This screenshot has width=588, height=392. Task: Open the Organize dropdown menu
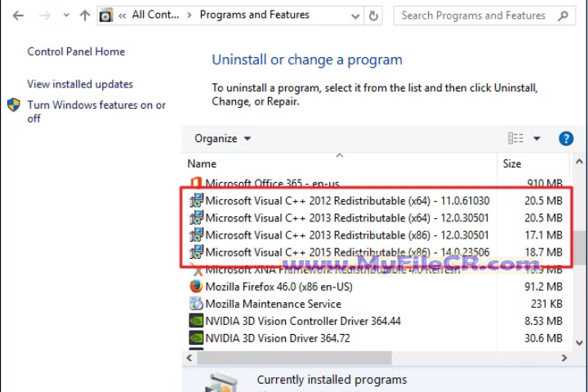[x=222, y=138]
